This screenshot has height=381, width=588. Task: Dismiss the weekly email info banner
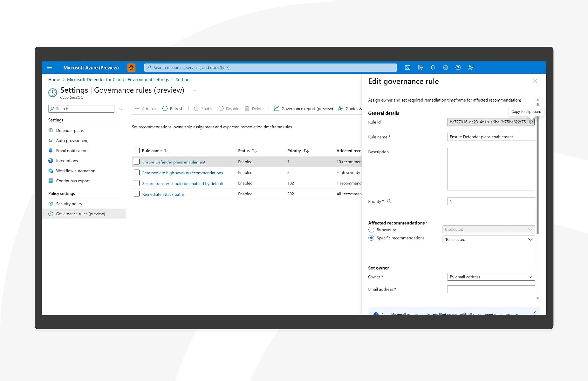coord(535,312)
